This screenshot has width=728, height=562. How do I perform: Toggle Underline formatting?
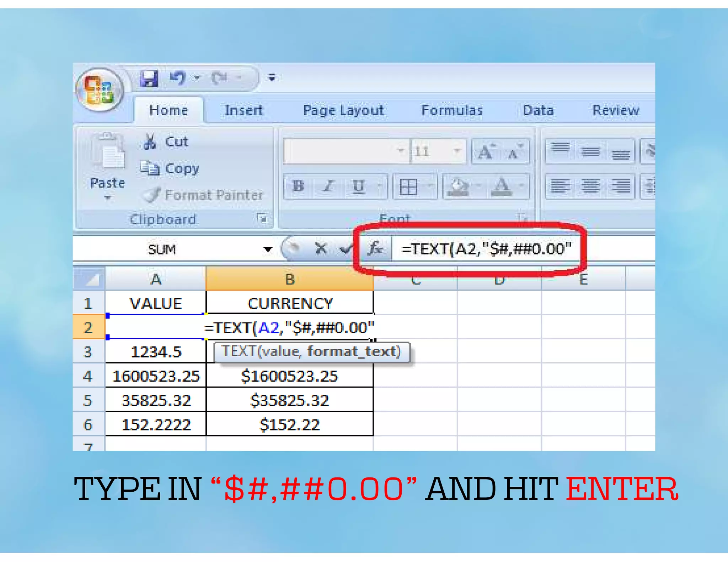tap(358, 186)
